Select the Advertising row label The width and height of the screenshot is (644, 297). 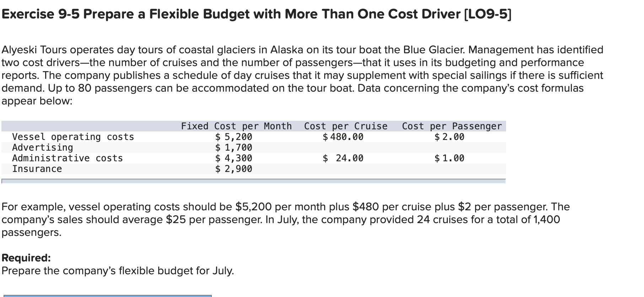coord(43,147)
